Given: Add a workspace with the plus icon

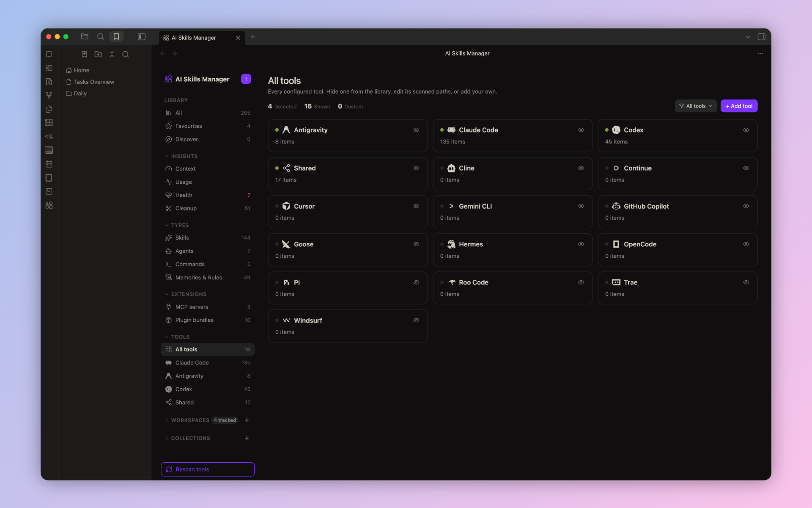Looking at the screenshot, I should pyautogui.click(x=247, y=420).
